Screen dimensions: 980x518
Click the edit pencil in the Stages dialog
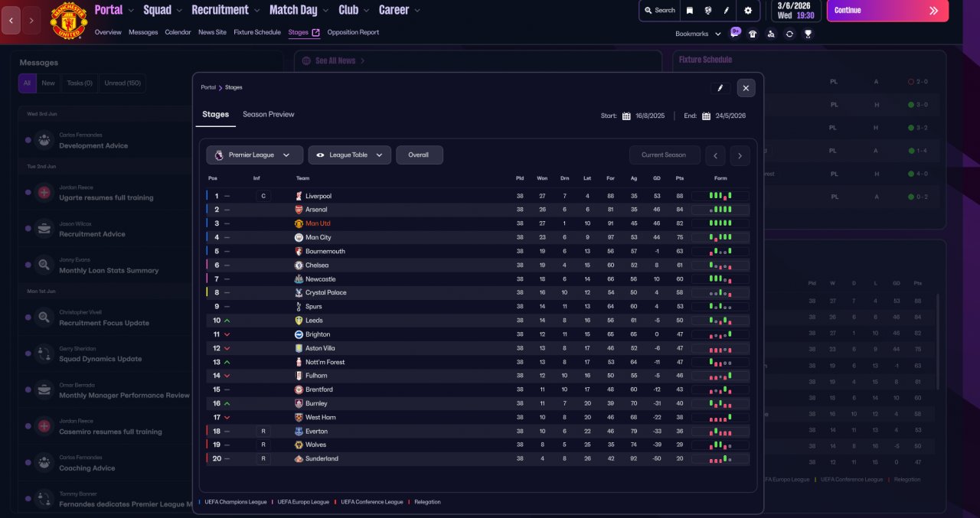720,88
